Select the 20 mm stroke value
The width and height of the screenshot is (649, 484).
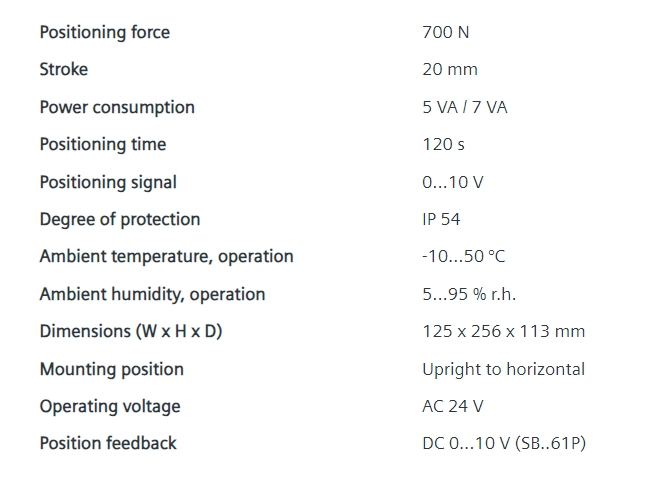pos(450,69)
